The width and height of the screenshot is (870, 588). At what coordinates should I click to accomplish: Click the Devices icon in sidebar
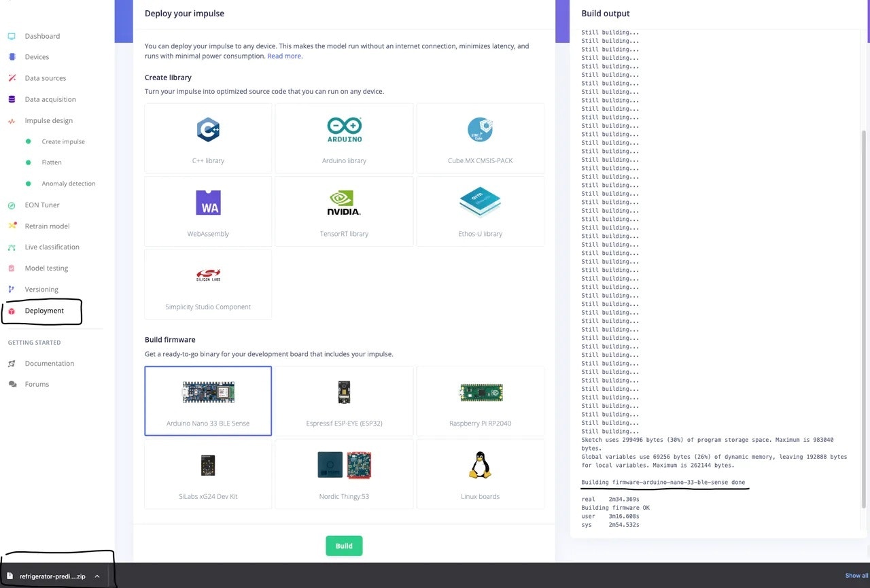[12, 57]
